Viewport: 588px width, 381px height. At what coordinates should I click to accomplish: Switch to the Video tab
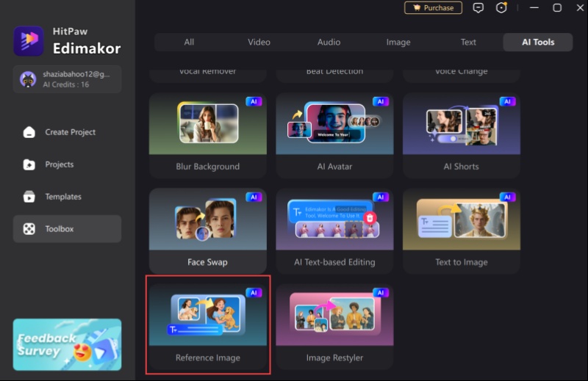(x=259, y=42)
